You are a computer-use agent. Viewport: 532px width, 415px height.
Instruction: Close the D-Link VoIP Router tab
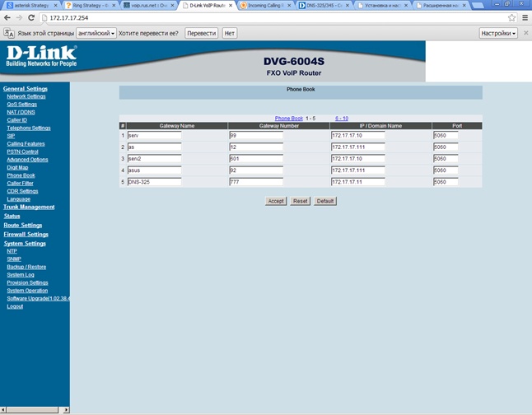231,6
